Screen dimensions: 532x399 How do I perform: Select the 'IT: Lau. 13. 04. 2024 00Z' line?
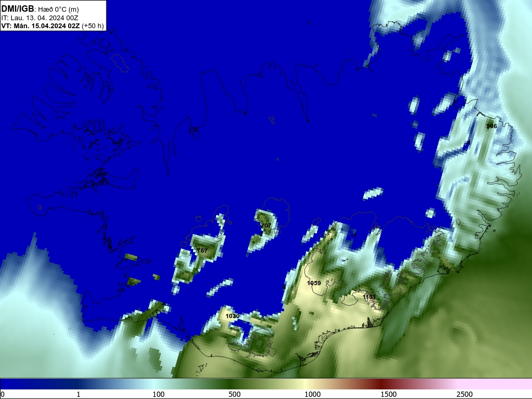pyautogui.click(x=40, y=18)
